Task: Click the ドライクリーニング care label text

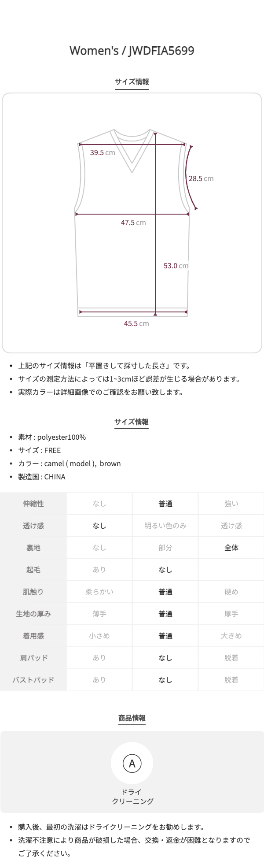Action: click(132, 797)
